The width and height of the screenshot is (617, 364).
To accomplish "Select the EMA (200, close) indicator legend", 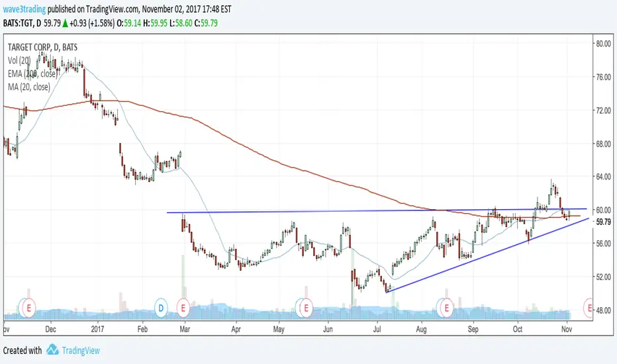I will (32, 73).
